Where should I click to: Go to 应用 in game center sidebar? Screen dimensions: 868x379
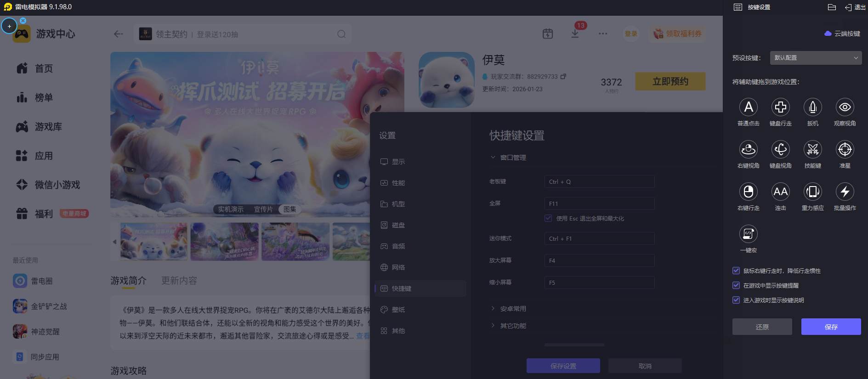35,156
